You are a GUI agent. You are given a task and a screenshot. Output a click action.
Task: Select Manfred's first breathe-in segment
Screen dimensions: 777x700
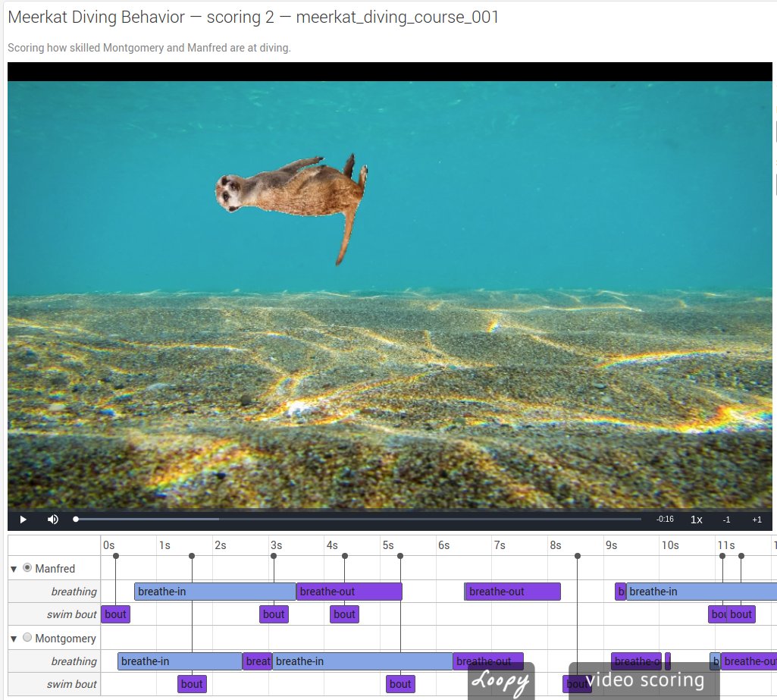pyautogui.click(x=215, y=592)
